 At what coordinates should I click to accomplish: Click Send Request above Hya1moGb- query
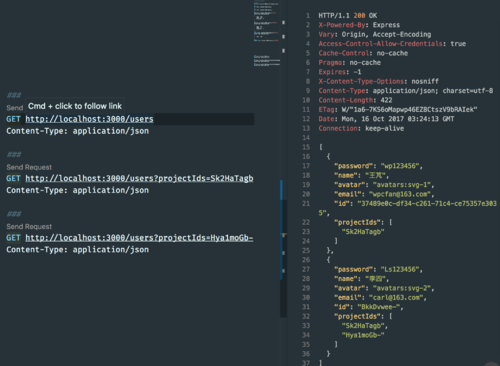click(x=29, y=226)
